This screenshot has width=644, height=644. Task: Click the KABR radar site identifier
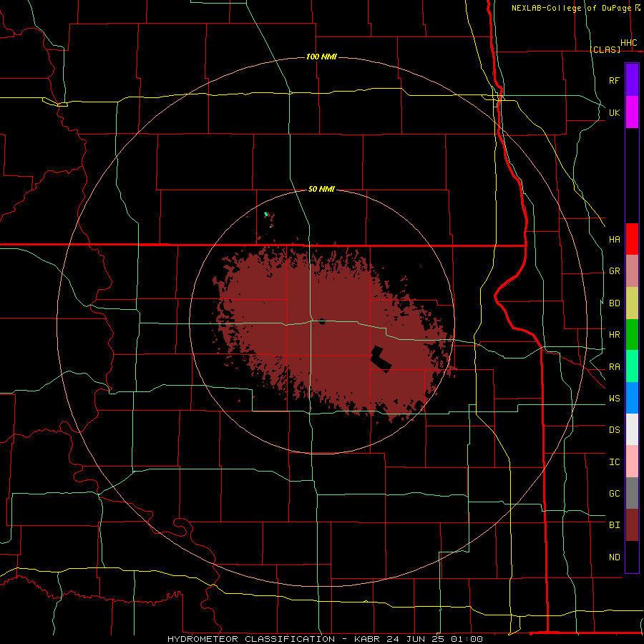[367, 639]
